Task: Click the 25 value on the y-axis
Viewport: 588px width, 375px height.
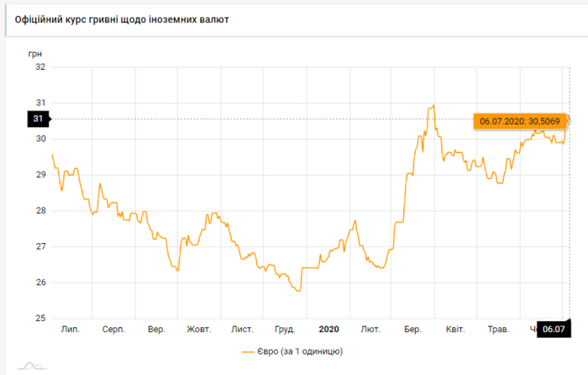Action: 39,319
